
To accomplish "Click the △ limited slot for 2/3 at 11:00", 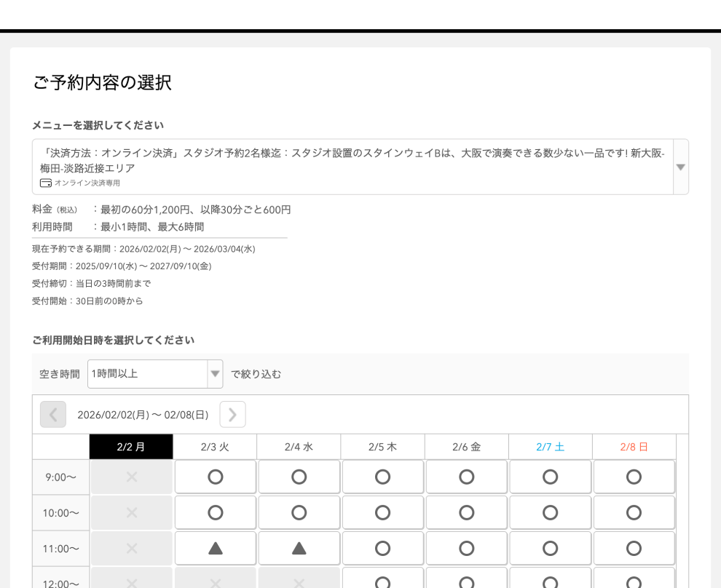I will click(x=215, y=548).
